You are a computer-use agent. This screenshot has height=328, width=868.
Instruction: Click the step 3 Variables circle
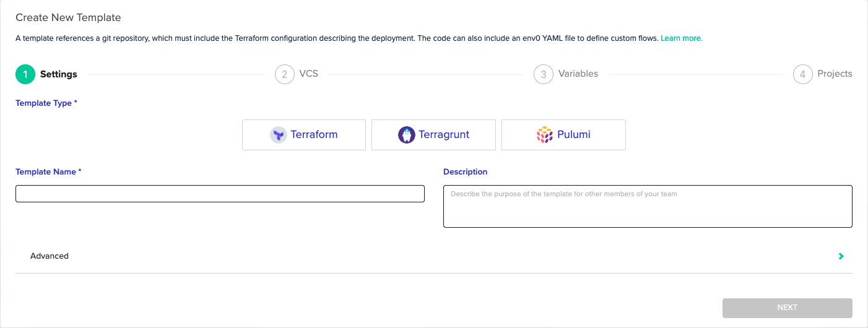pos(544,74)
